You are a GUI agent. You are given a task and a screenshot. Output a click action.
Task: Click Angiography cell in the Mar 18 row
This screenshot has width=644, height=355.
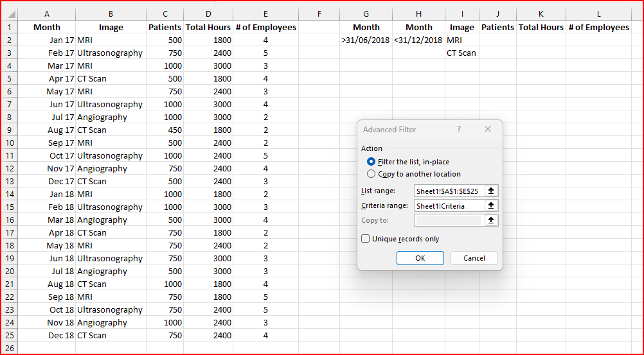coord(111,220)
